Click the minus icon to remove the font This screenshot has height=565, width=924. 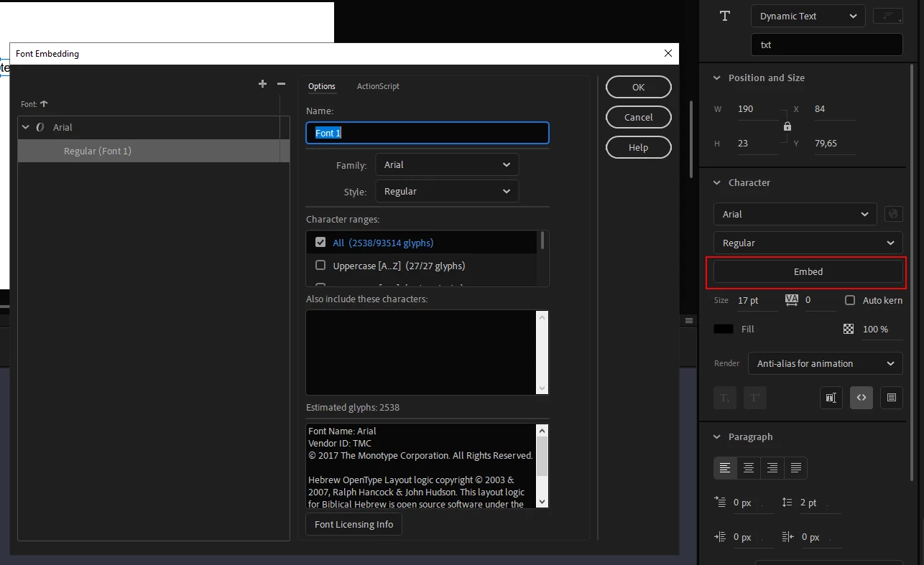(281, 84)
